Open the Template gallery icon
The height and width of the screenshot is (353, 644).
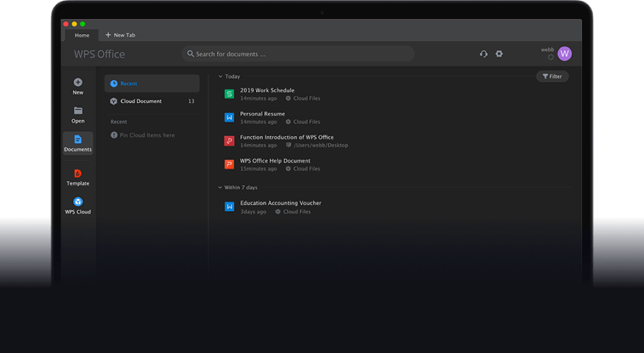(78, 174)
